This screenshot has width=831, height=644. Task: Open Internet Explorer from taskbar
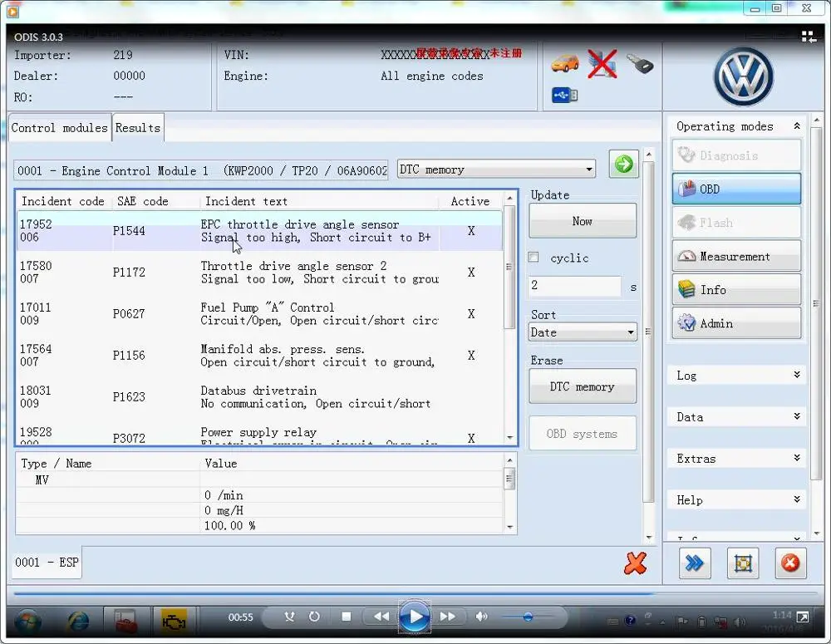tap(78, 622)
